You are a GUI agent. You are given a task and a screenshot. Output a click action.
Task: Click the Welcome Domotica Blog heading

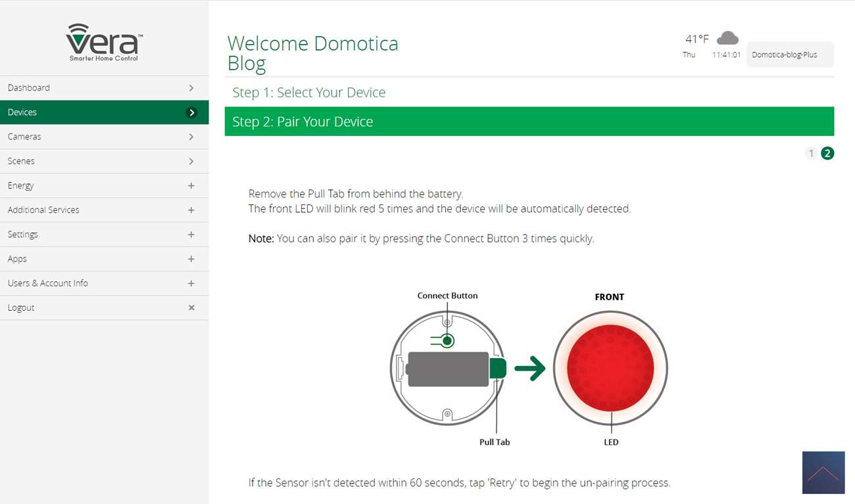coord(312,53)
